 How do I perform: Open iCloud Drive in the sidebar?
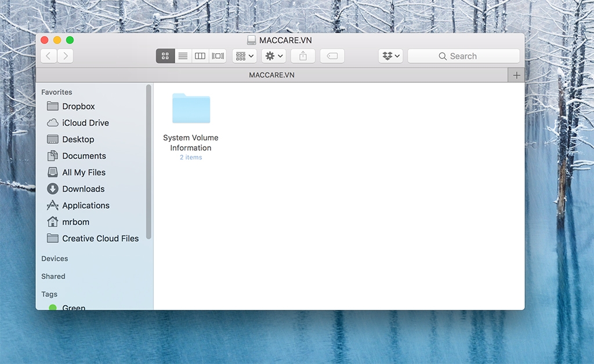coord(85,123)
